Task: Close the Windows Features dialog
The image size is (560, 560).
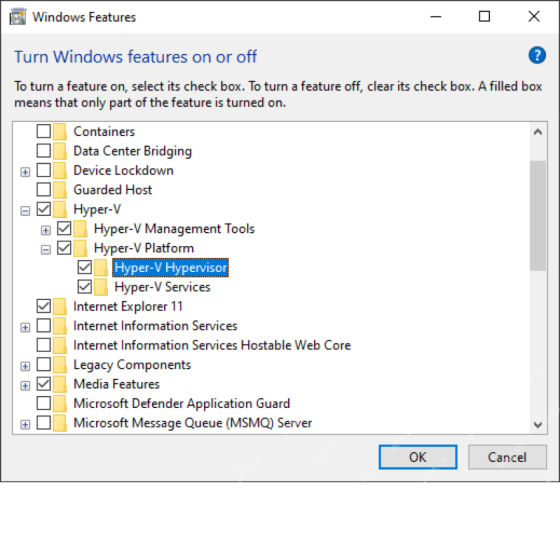Action: click(534, 16)
